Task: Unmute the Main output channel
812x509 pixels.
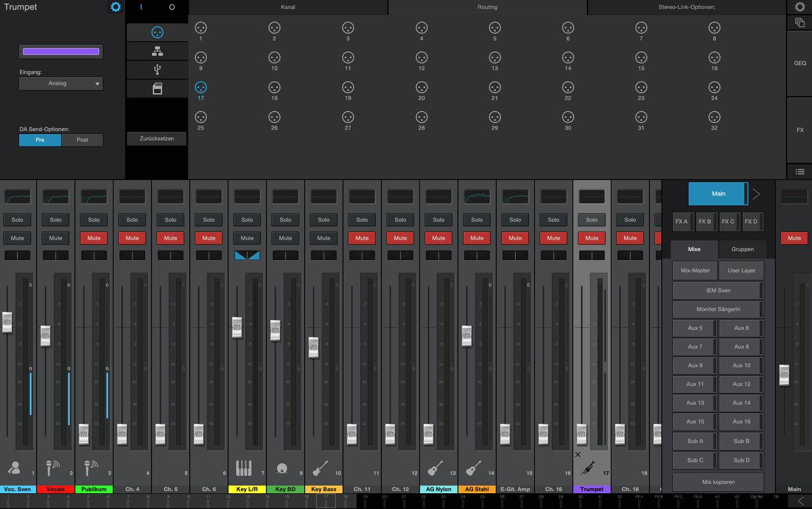Action: (794, 238)
